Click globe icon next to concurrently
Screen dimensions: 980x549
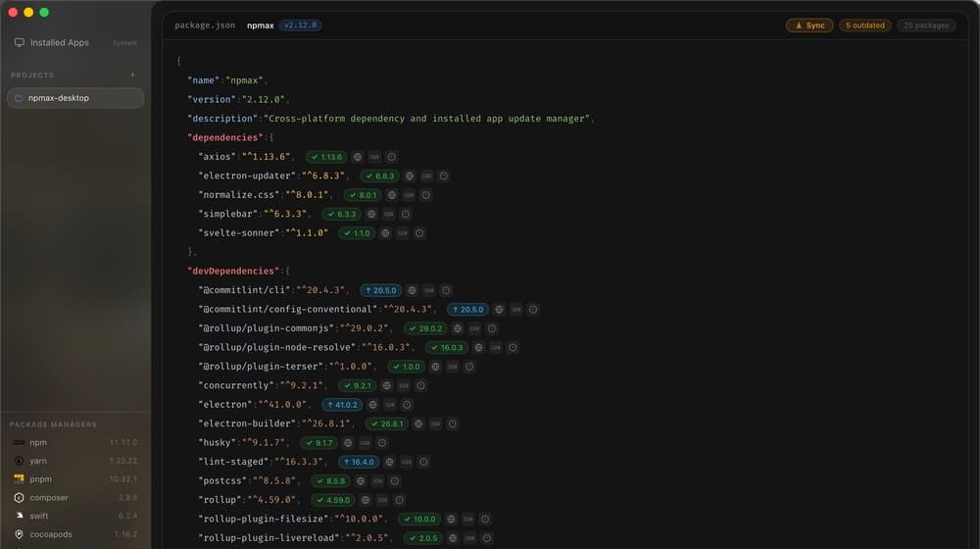(387, 386)
